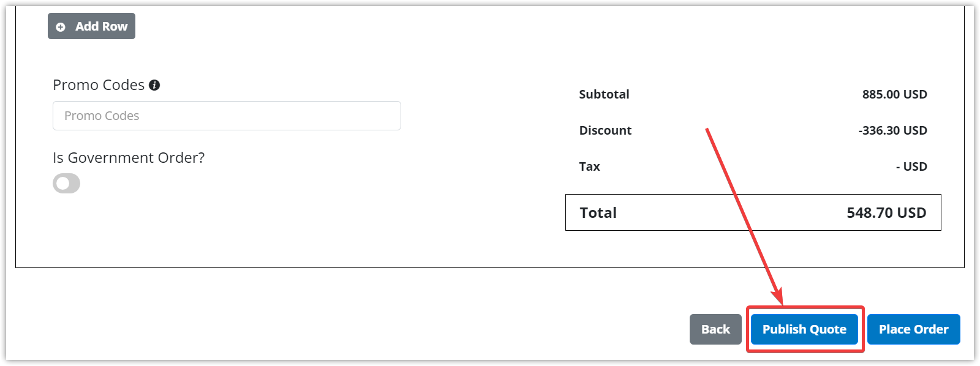Select the Subtotal label
Image resolution: width=980 pixels, height=366 pixels.
604,94
